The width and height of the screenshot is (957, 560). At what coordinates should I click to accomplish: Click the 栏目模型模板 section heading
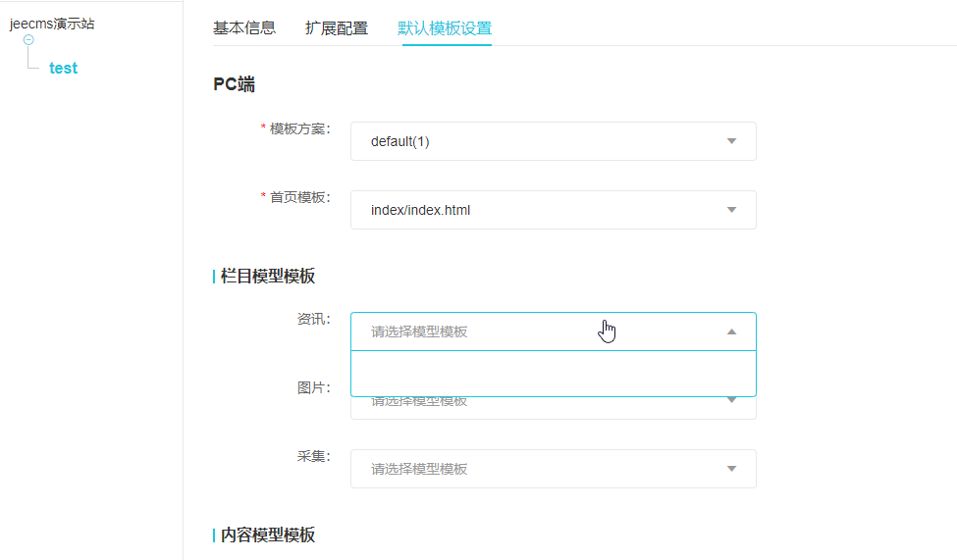(268, 277)
